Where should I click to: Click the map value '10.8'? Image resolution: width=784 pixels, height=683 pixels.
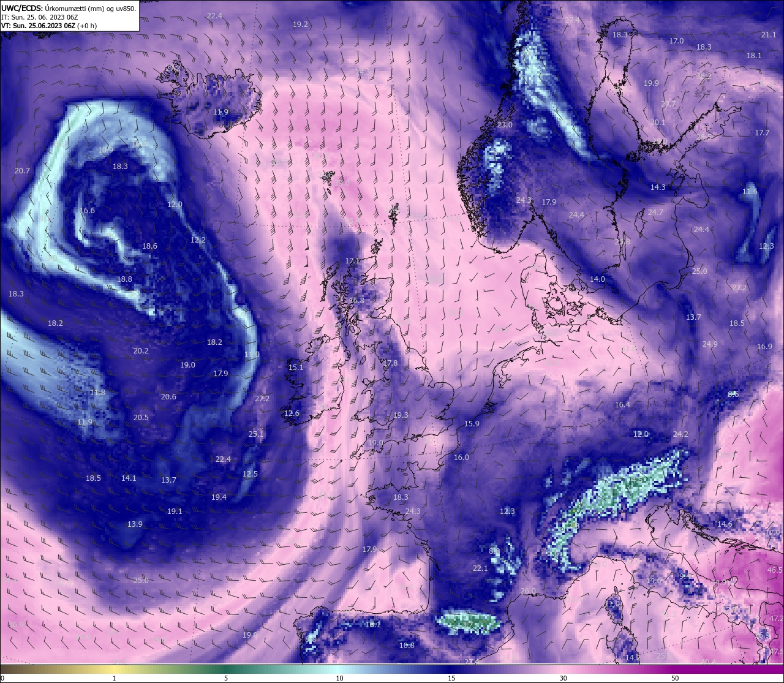pyautogui.click(x=407, y=646)
